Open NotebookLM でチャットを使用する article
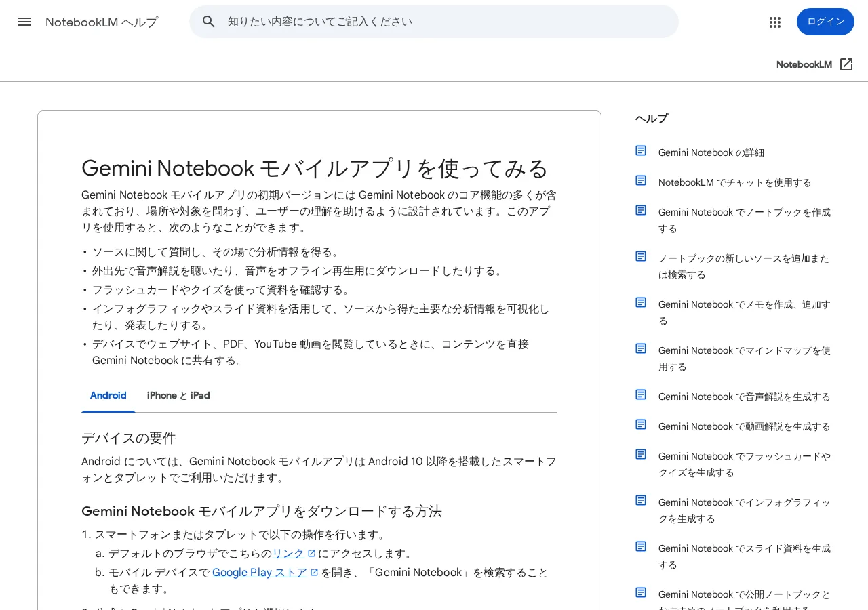868x610 pixels. coord(735,182)
